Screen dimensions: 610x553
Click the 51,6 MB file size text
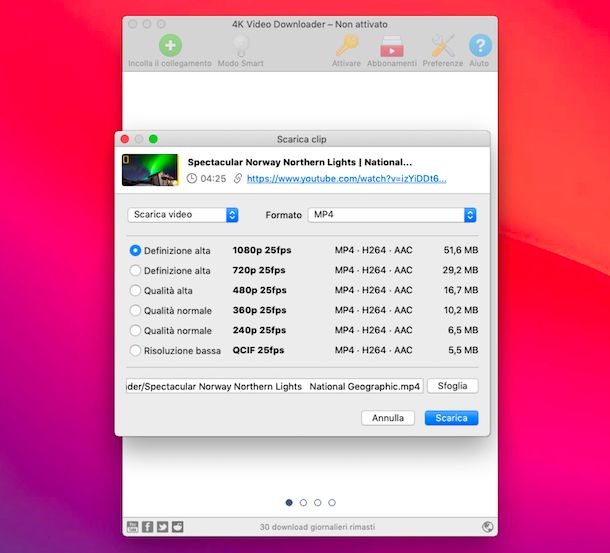pyautogui.click(x=461, y=250)
